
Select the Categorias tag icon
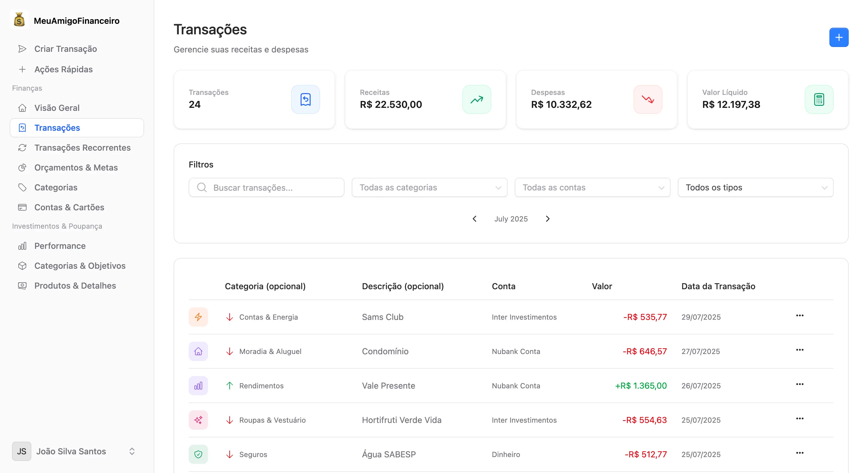[22, 187]
